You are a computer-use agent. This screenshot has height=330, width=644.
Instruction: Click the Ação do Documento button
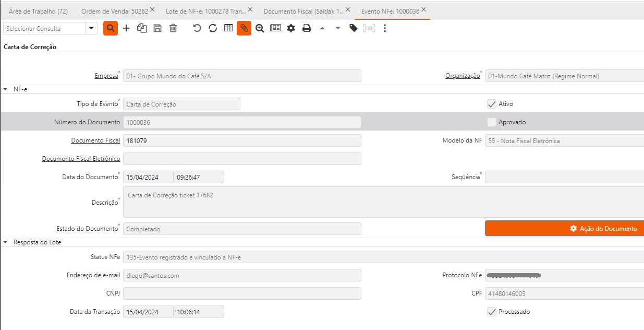point(564,228)
